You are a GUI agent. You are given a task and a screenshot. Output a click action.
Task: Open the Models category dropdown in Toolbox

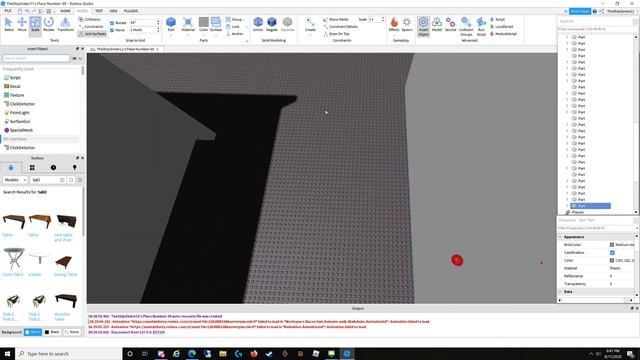coord(15,180)
